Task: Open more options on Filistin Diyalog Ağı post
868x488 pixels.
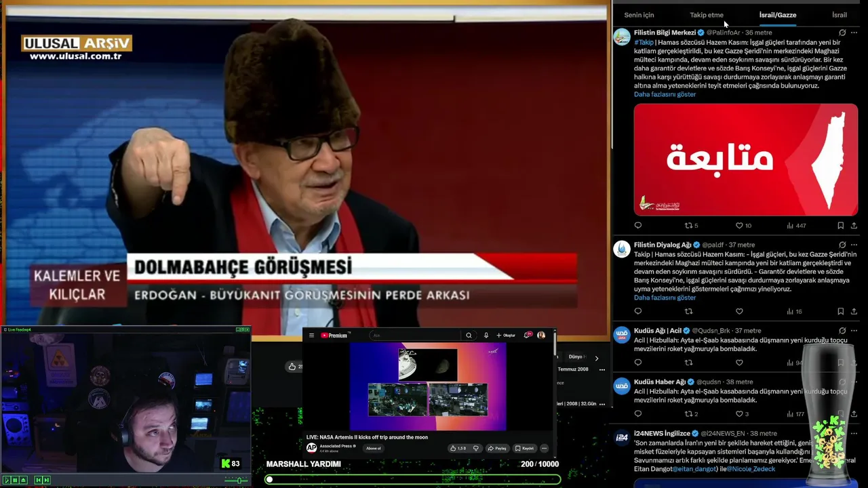Action: point(854,245)
